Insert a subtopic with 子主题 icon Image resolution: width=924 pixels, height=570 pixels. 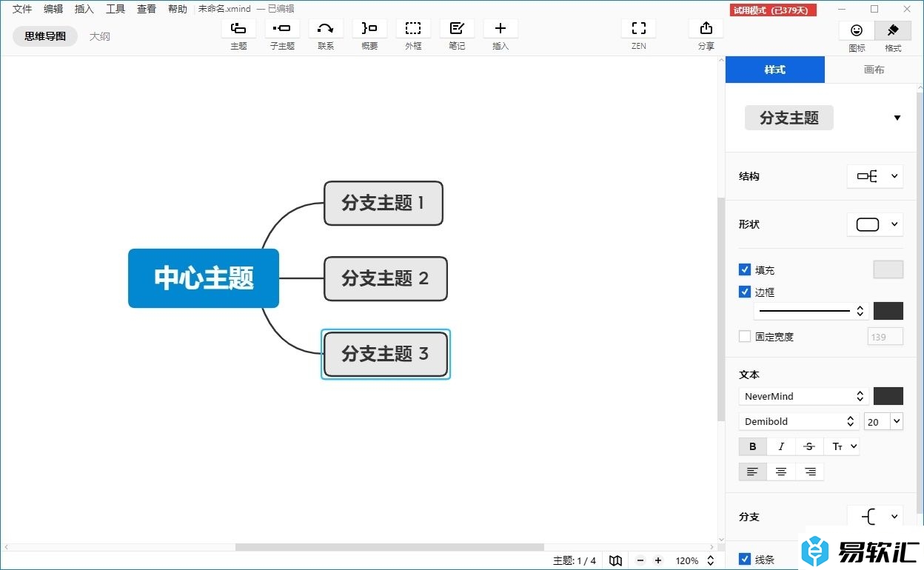pyautogui.click(x=282, y=29)
